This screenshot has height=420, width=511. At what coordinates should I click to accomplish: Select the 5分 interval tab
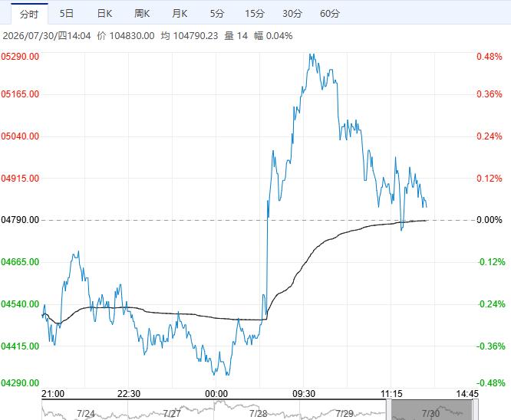[217, 14]
